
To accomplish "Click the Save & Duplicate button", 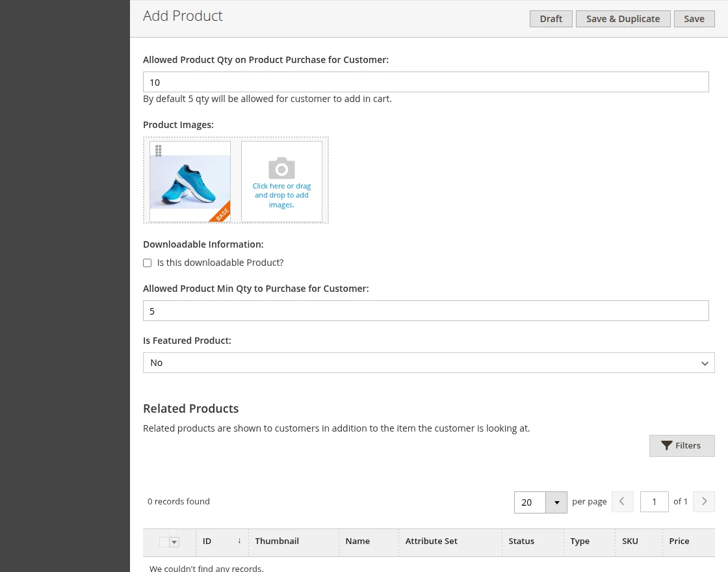I will (623, 19).
